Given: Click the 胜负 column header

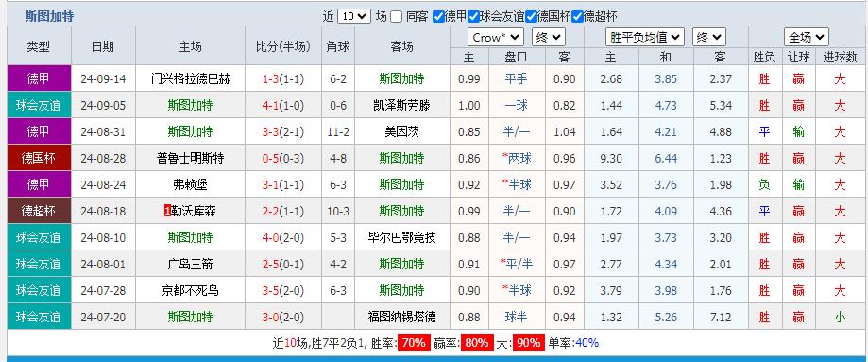Looking at the screenshot, I should coord(764,57).
